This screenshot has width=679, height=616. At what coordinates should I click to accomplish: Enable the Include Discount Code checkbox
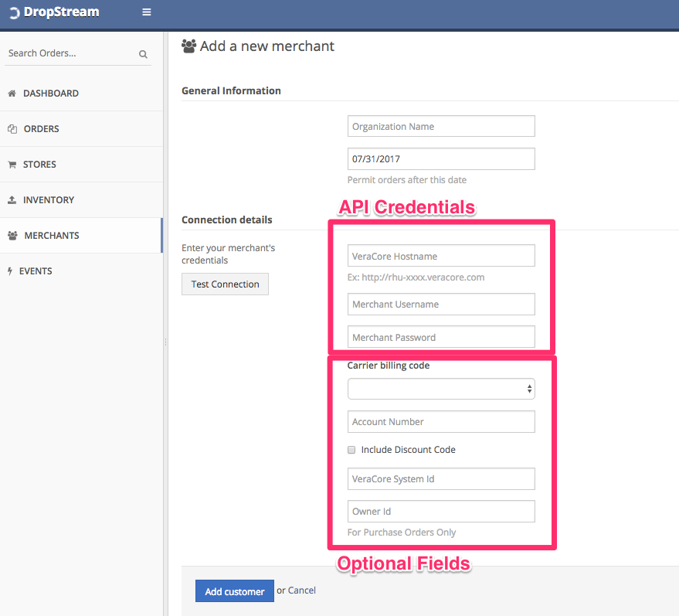click(351, 450)
